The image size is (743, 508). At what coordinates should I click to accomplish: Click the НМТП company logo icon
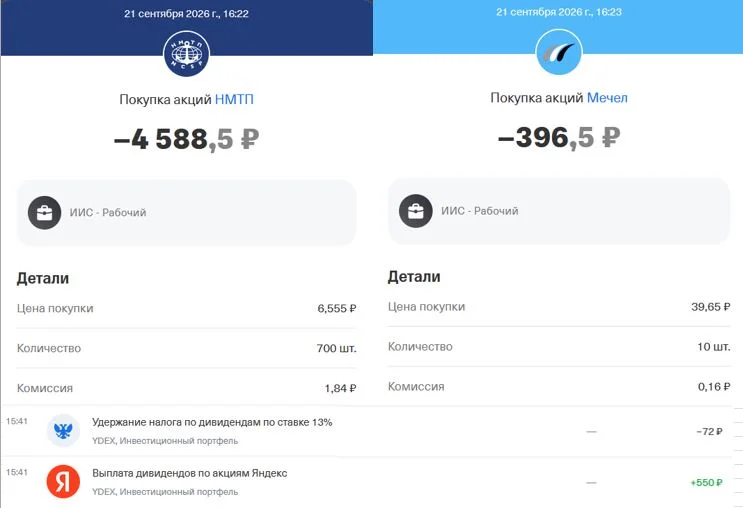[186, 54]
